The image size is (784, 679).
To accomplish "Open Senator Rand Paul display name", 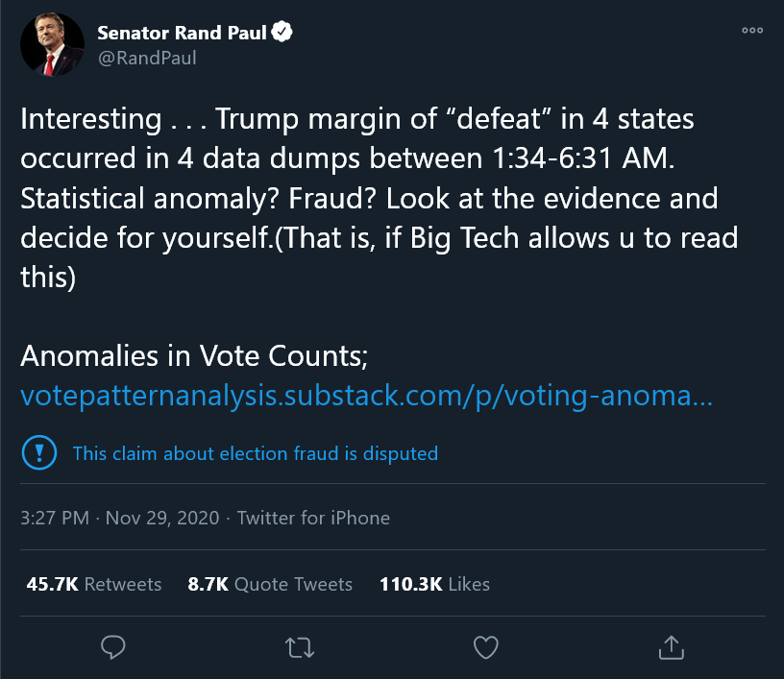I will pos(182,33).
